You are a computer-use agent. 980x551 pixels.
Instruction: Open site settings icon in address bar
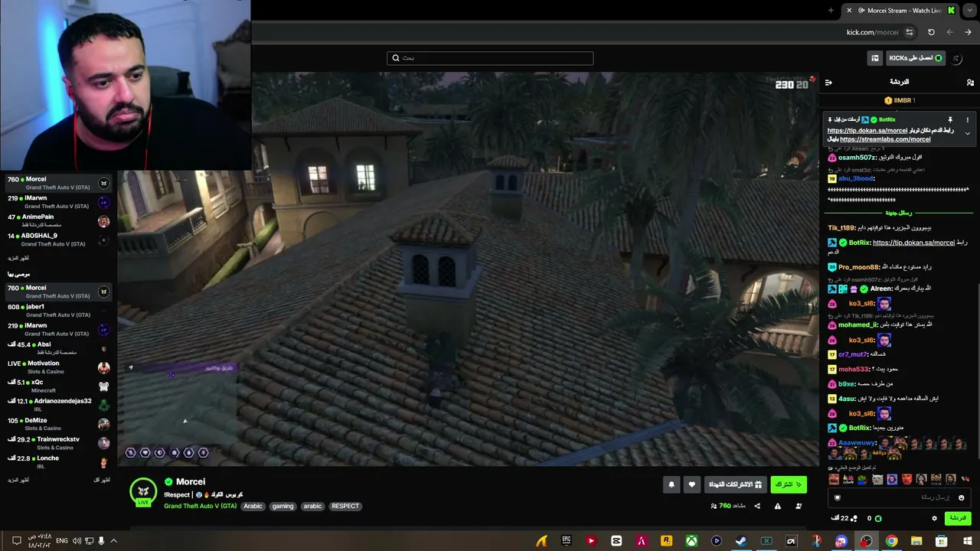coord(909,32)
